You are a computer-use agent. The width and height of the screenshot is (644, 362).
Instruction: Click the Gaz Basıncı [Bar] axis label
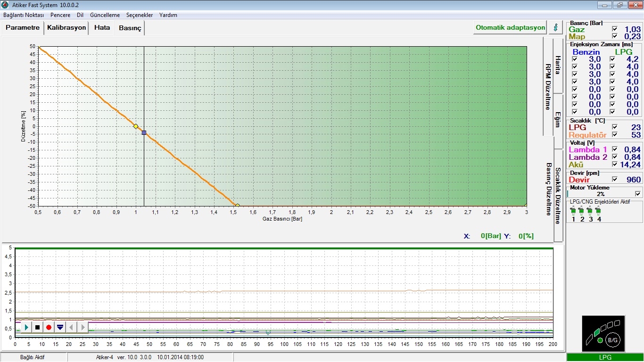[x=282, y=219]
